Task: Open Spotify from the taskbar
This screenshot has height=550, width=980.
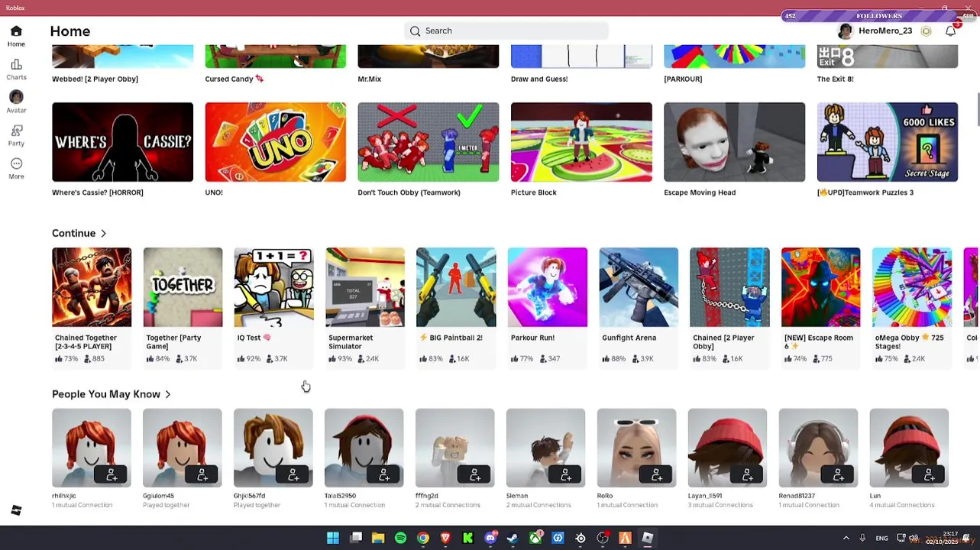Action: [400, 539]
